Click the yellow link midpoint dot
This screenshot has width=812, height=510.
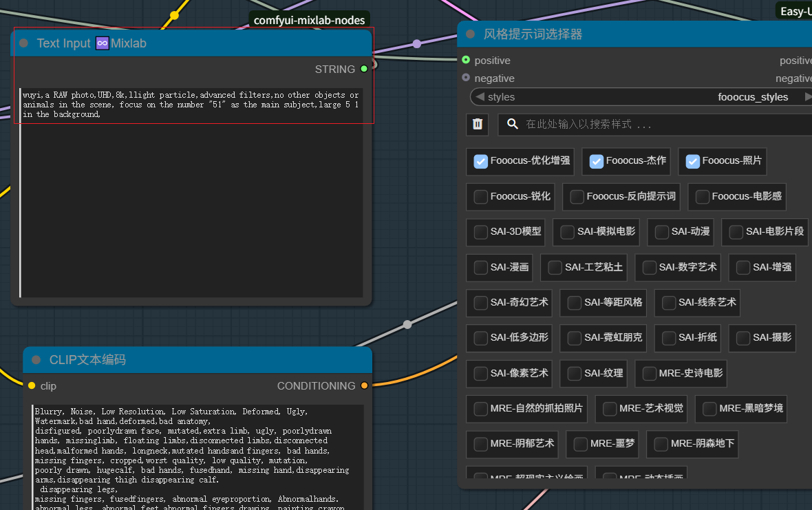pos(175,16)
